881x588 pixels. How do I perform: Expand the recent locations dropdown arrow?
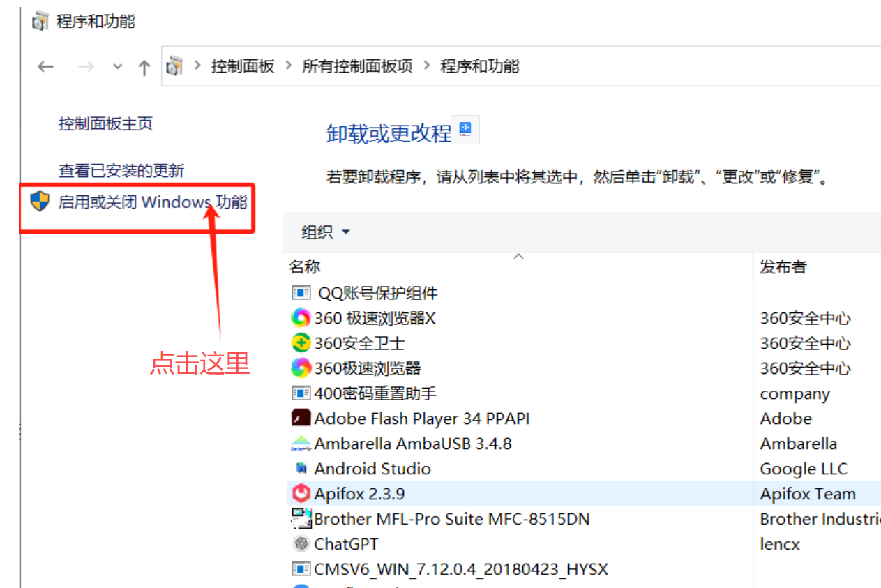(x=118, y=67)
